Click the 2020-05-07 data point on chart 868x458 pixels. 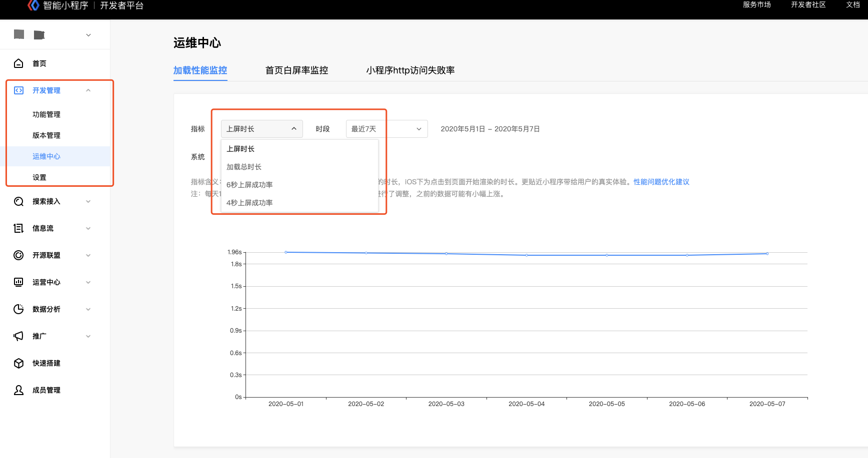pos(767,254)
